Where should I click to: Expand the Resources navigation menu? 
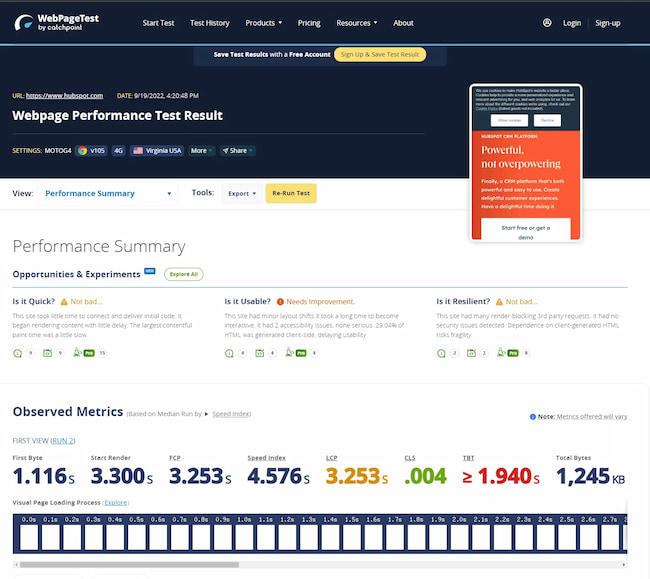(357, 23)
